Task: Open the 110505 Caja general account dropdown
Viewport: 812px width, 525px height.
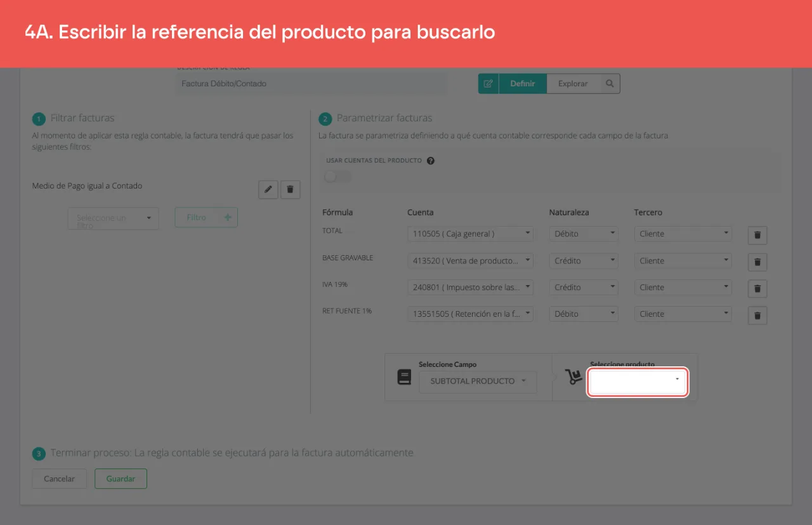Action: pyautogui.click(x=471, y=234)
